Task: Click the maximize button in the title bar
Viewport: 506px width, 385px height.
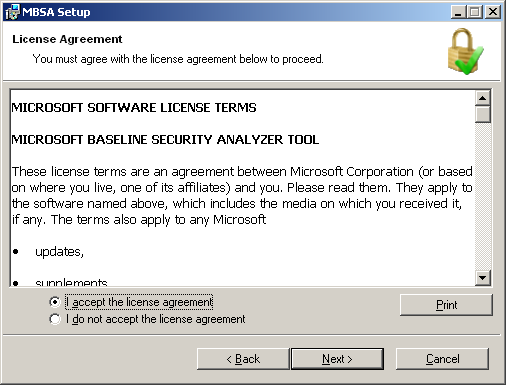Action: (x=474, y=12)
